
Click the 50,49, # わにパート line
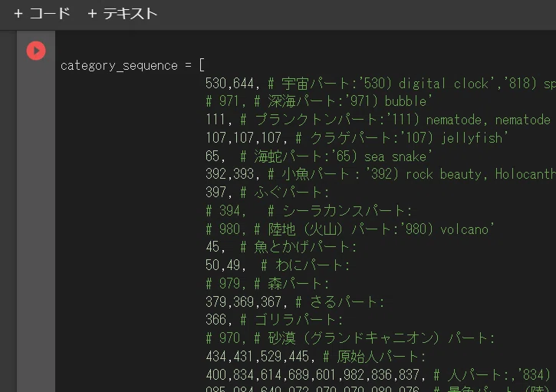(278, 265)
